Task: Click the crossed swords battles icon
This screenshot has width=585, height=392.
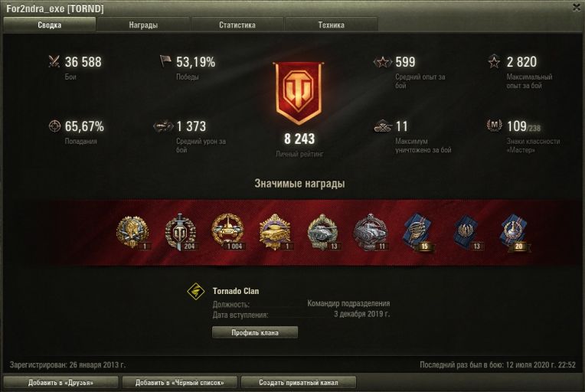Action: click(x=54, y=61)
